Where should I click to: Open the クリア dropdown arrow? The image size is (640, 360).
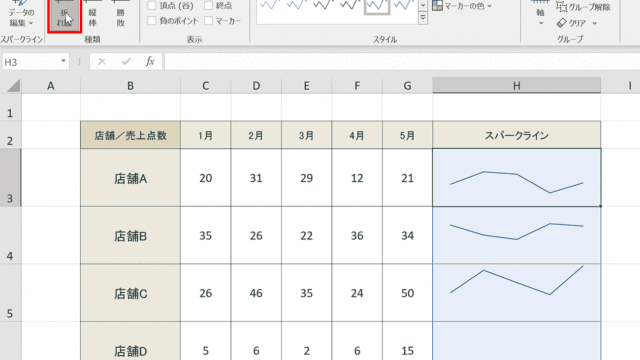594,23
